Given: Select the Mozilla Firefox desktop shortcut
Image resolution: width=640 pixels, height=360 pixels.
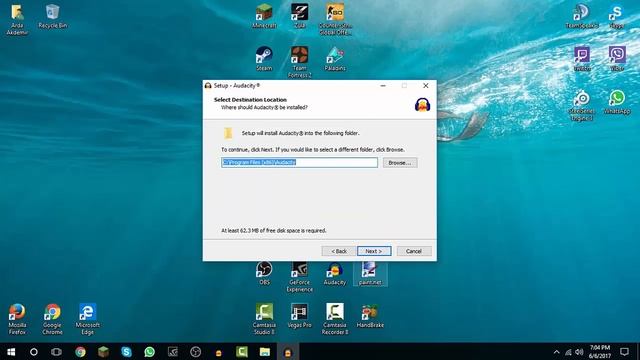Looking at the screenshot, I should [17, 319].
